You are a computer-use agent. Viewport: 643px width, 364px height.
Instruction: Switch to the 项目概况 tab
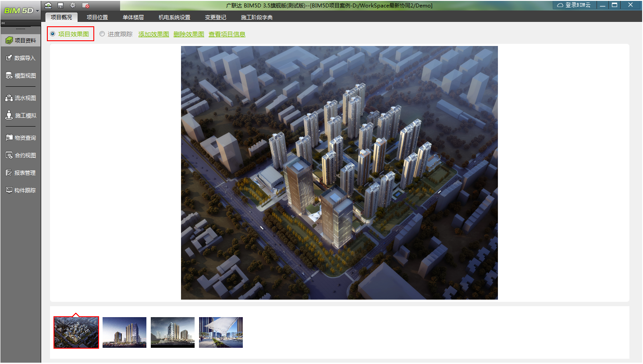(61, 17)
